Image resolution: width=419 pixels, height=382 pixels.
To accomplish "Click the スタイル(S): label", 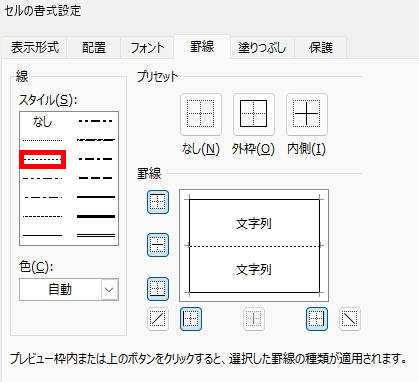I will coord(48,100).
